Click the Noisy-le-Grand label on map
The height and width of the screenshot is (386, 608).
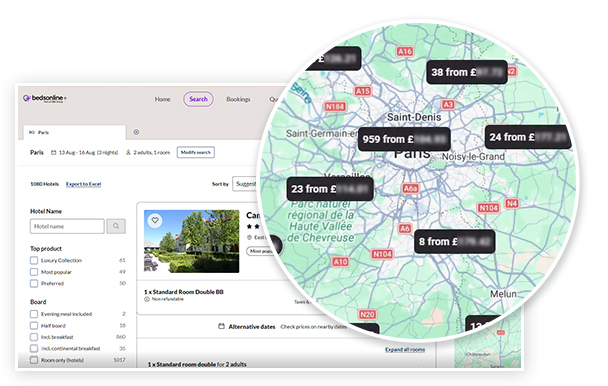473,157
